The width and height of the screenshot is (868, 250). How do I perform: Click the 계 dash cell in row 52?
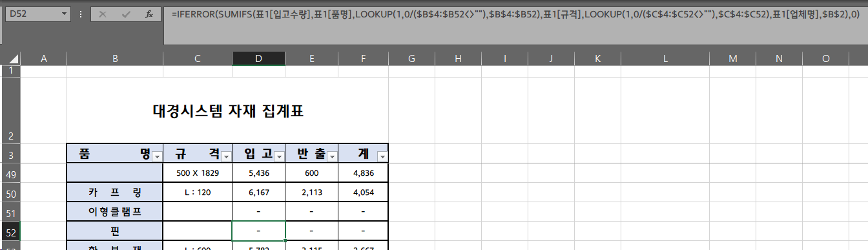pyautogui.click(x=363, y=231)
